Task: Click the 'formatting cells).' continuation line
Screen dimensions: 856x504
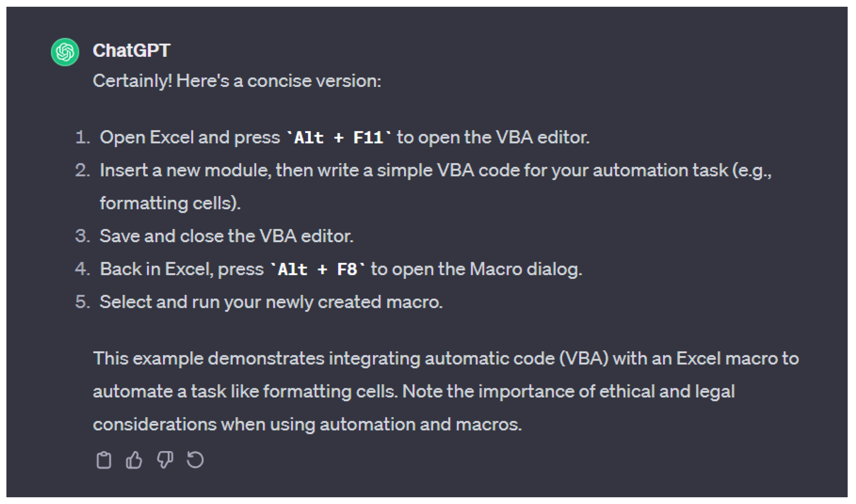Action: tap(170, 204)
